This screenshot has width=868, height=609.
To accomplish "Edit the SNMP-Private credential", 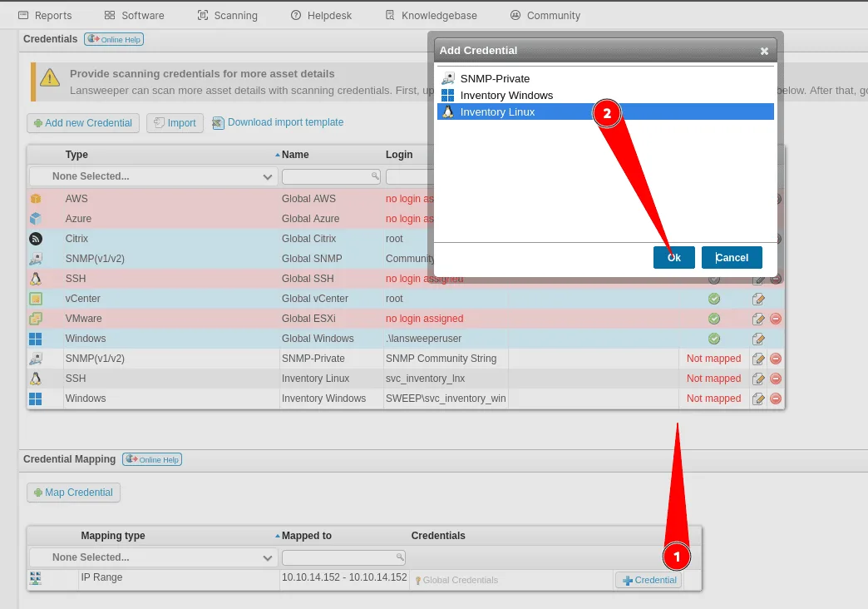I will tap(758, 359).
